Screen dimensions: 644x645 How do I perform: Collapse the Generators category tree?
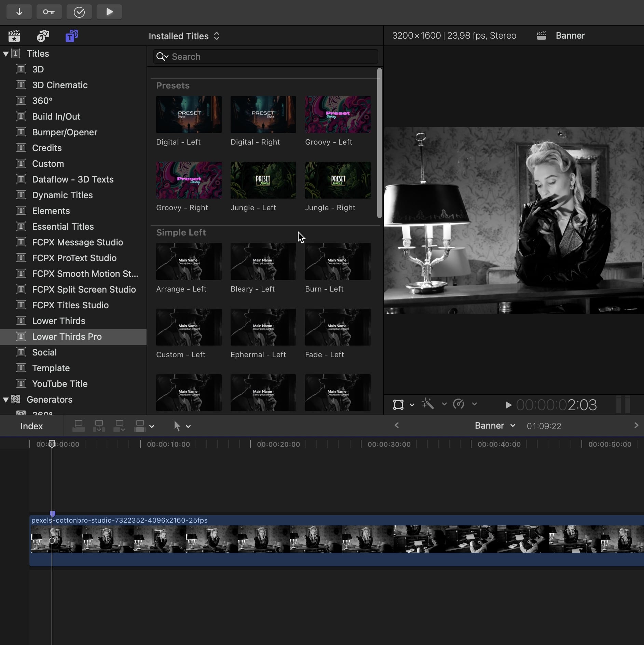(x=6, y=400)
